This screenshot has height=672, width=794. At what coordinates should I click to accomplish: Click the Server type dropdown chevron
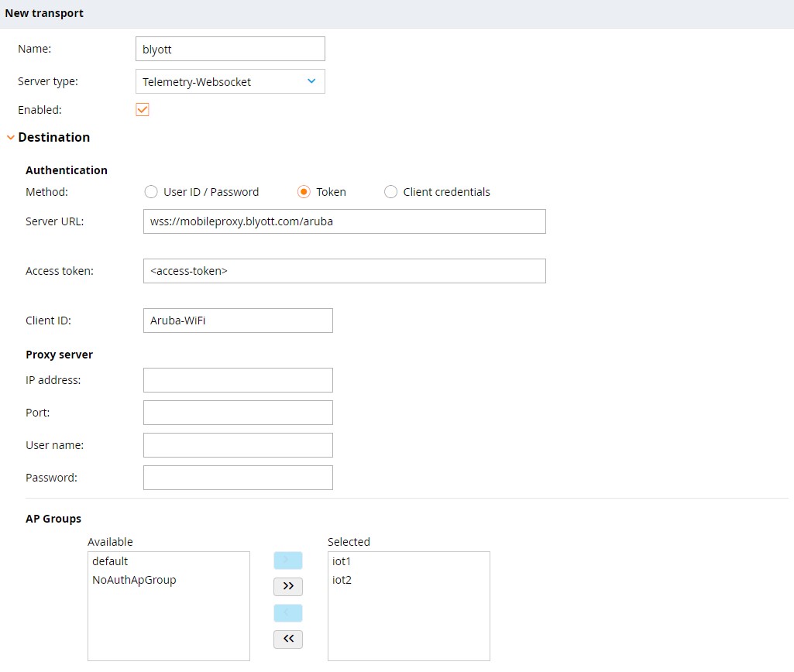[310, 81]
